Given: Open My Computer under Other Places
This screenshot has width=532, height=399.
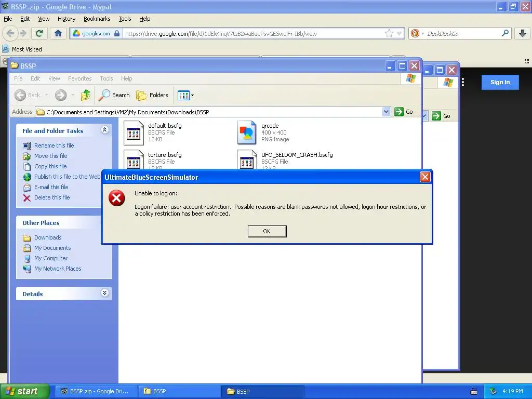Looking at the screenshot, I should [x=50, y=258].
